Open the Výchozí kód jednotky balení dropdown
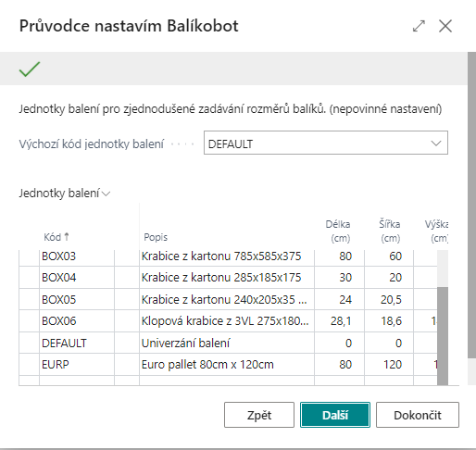Screen dimensions: 476x450 click(x=436, y=144)
